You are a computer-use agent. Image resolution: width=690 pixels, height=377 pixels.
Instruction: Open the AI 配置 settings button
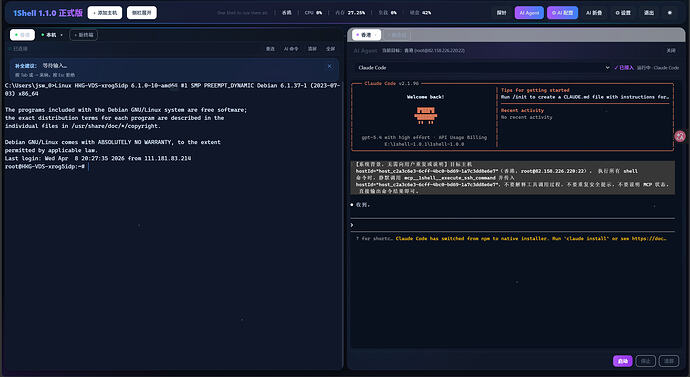point(562,13)
